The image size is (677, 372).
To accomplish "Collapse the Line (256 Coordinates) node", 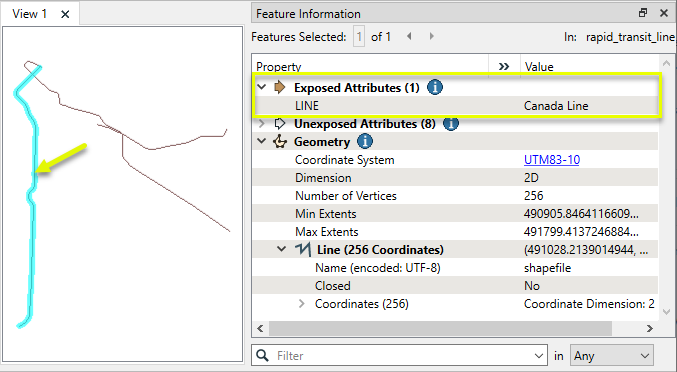I will click(x=282, y=249).
